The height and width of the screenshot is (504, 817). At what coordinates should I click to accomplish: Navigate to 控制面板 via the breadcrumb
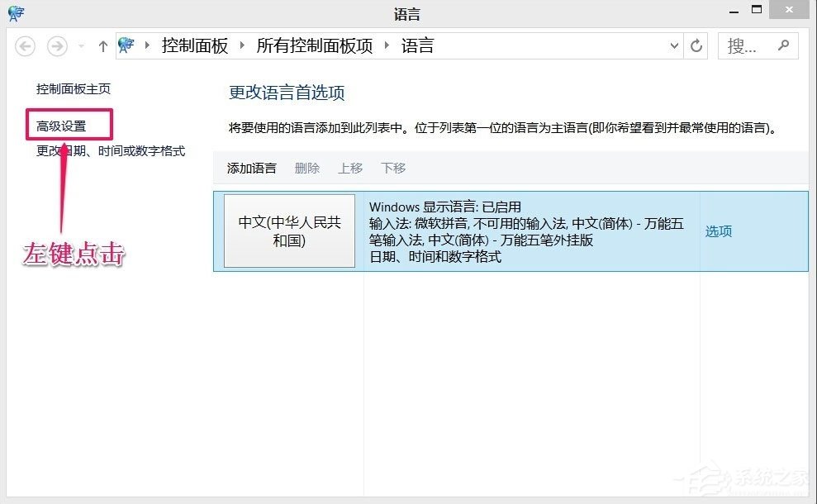195,45
